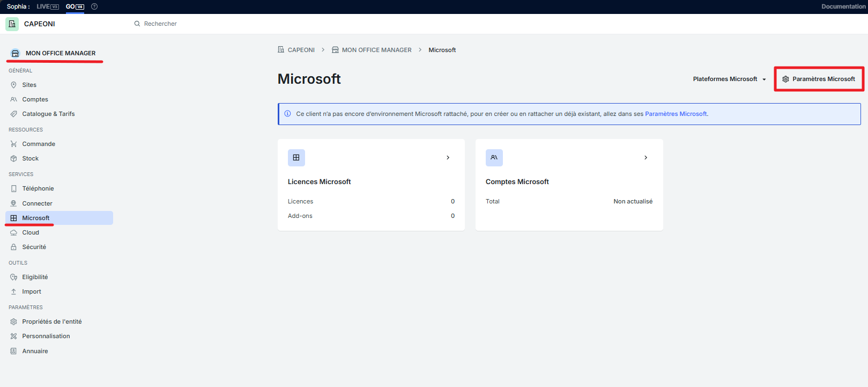The image size is (868, 387).
Task: Click the Téléphonie phone icon
Action: [x=14, y=188]
